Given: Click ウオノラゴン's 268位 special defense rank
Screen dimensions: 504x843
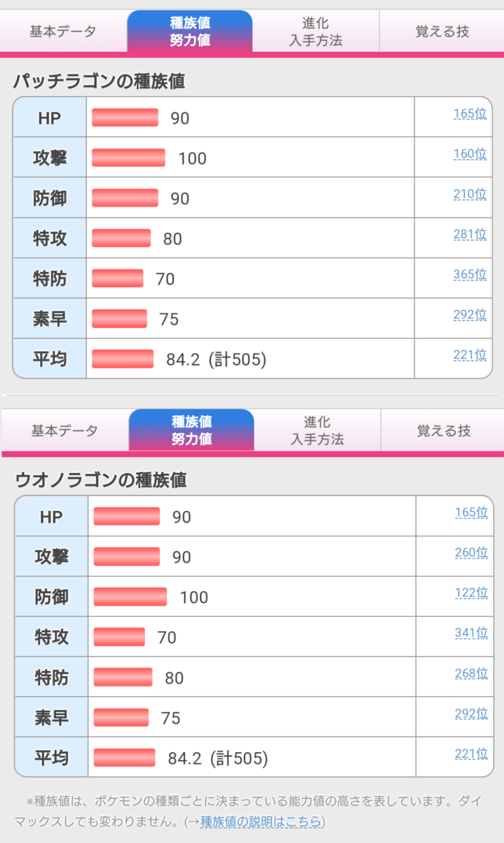Looking at the screenshot, I should click(x=471, y=674).
